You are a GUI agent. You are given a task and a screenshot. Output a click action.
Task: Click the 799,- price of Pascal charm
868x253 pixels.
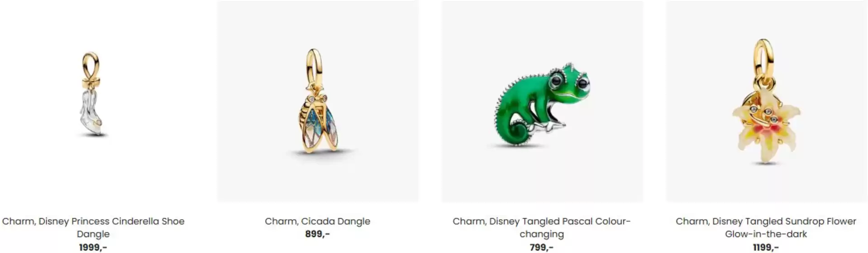pos(542,247)
